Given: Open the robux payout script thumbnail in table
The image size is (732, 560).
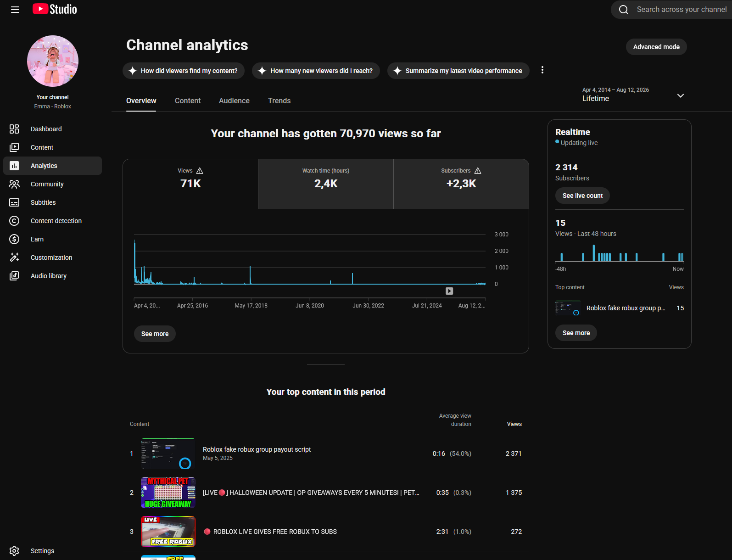Looking at the screenshot, I should coord(168,454).
